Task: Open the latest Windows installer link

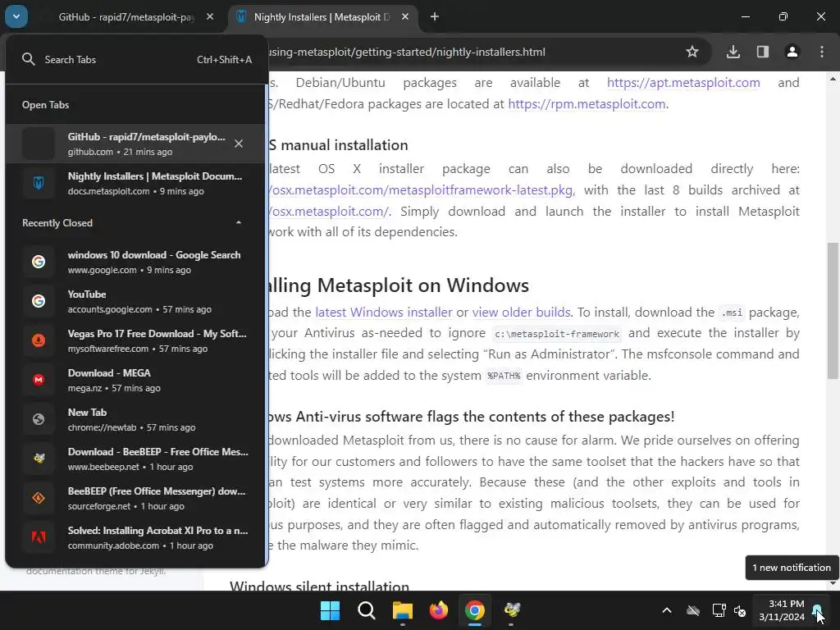Action: [384, 313]
